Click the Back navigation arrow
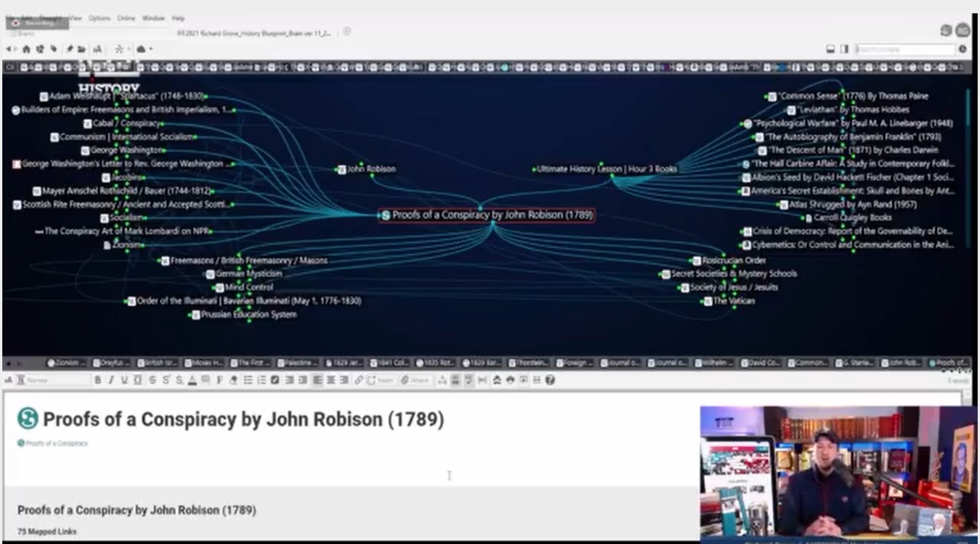The height and width of the screenshot is (544, 980). 9,49
